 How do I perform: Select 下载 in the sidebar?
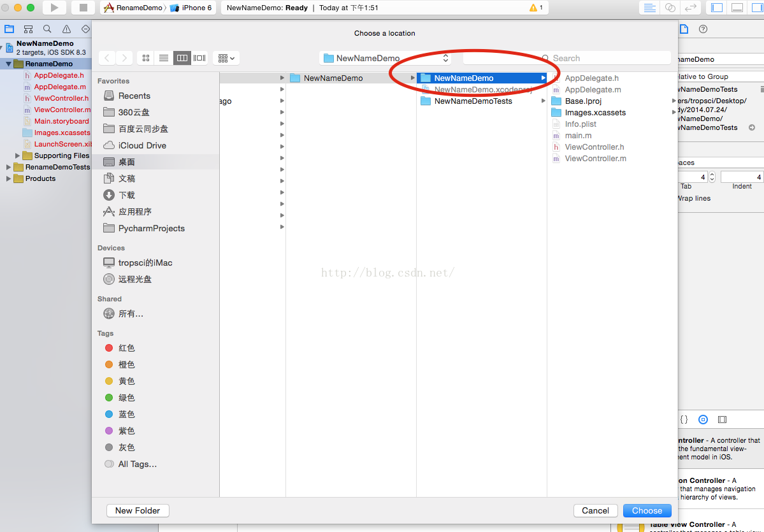(x=156, y=196)
